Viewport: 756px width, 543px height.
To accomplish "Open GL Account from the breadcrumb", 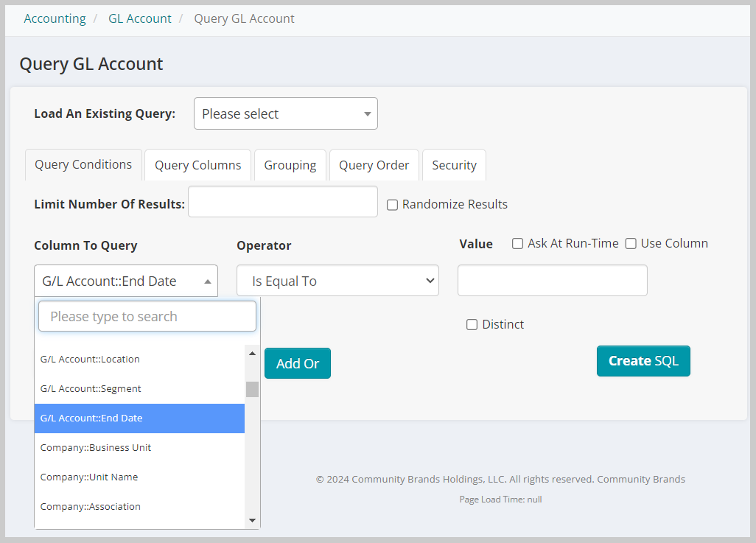I will point(139,18).
